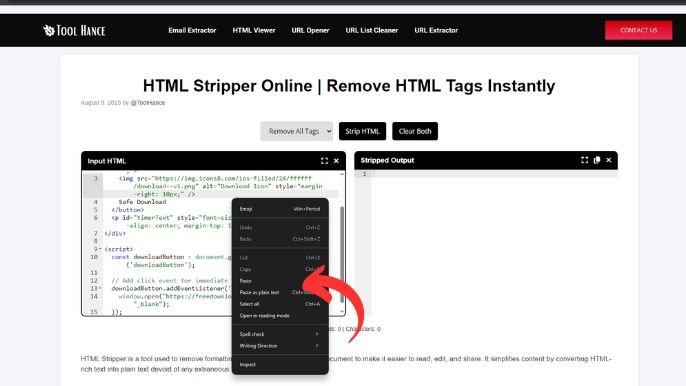Choose Cut from the context menu
The height and width of the screenshot is (386, 686).
click(280, 257)
